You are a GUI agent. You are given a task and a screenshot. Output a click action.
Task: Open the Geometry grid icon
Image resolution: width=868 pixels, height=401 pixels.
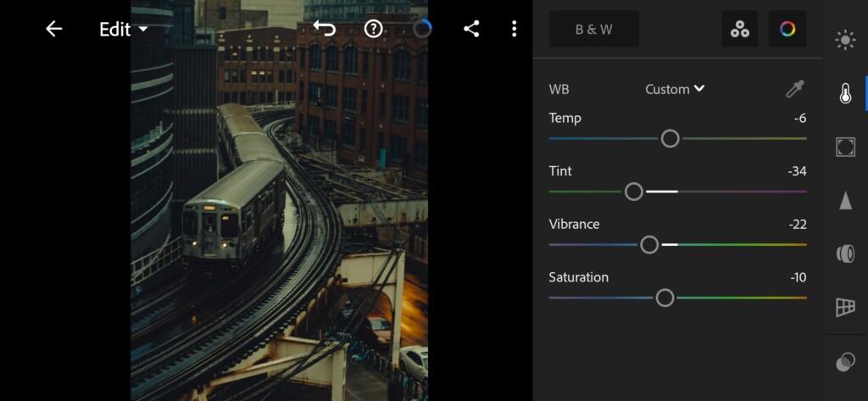click(x=845, y=307)
